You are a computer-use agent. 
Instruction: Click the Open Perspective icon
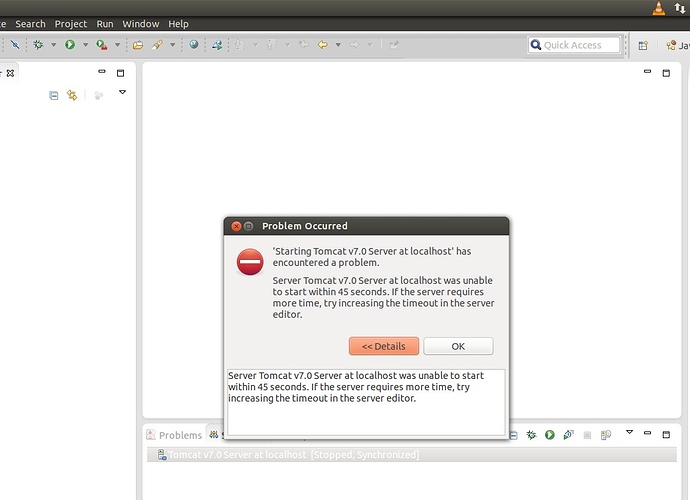(x=643, y=45)
